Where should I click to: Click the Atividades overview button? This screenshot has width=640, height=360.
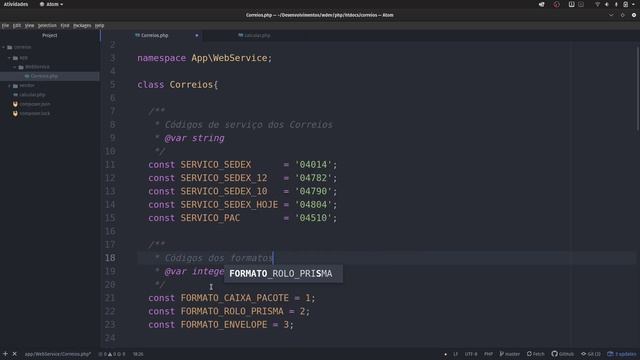click(16, 4)
